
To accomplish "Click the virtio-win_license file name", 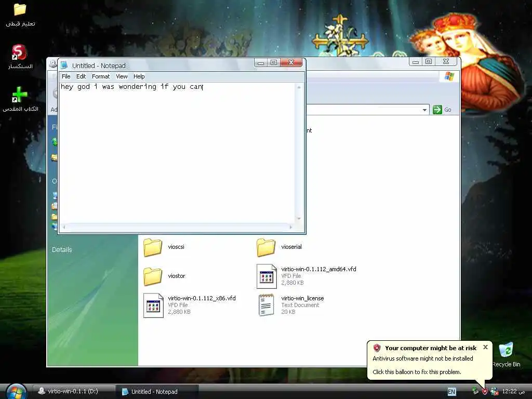I will (x=302, y=298).
